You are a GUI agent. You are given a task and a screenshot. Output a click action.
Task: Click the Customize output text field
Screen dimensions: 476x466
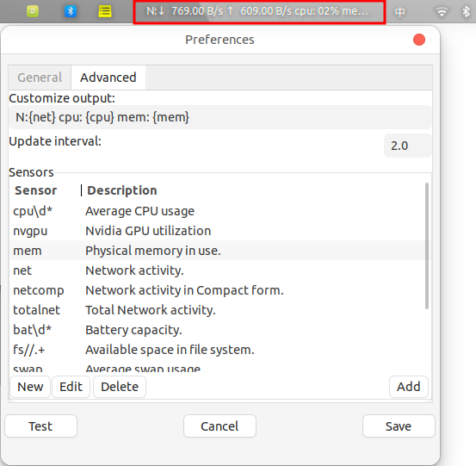point(220,117)
